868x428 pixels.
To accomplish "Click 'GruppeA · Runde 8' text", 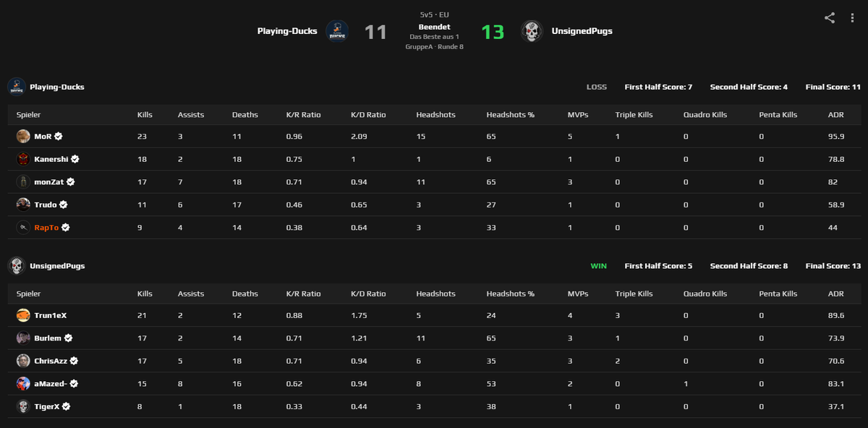I will tap(434, 46).
